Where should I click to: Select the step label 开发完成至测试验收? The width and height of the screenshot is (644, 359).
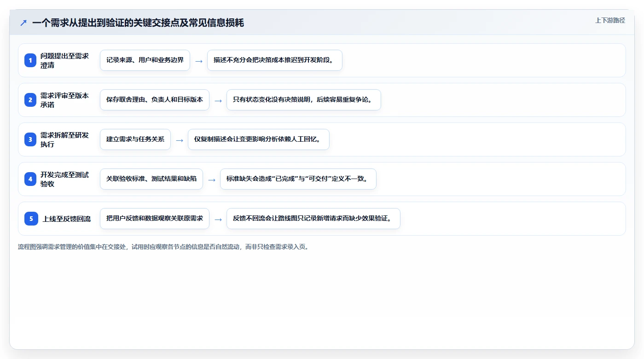pyautogui.click(x=64, y=179)
